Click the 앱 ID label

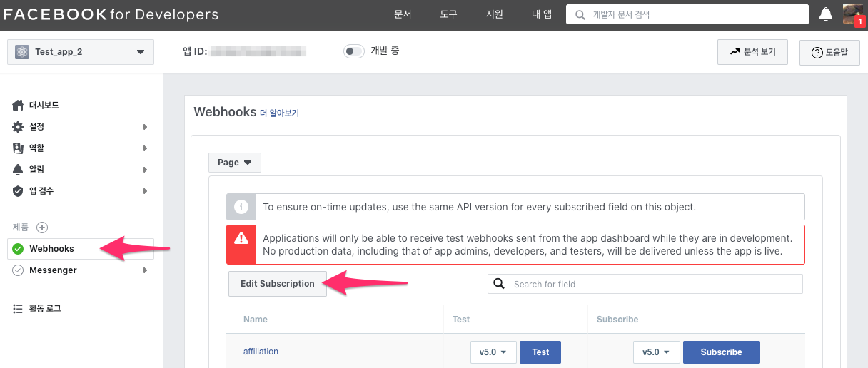(x=195, y=51)
